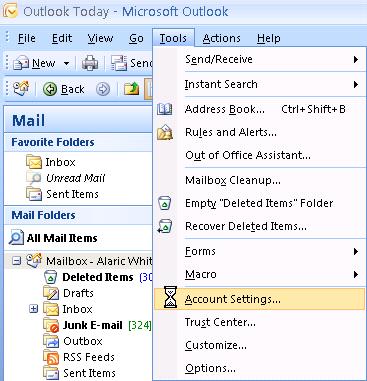This screenshot has height=381, width=367.
Task: Open the Drafts folder
Action: pos(78,293)
